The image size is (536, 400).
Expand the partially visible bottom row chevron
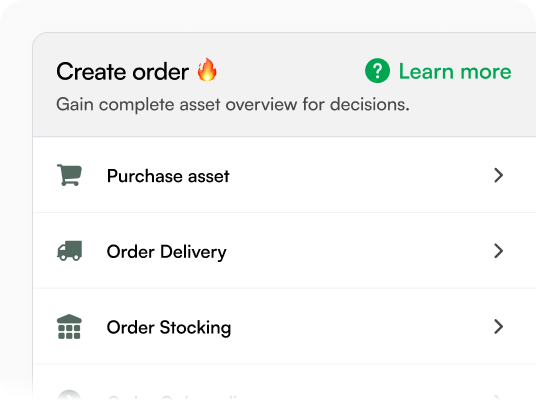pyautogui.click(x=498, y=398)
